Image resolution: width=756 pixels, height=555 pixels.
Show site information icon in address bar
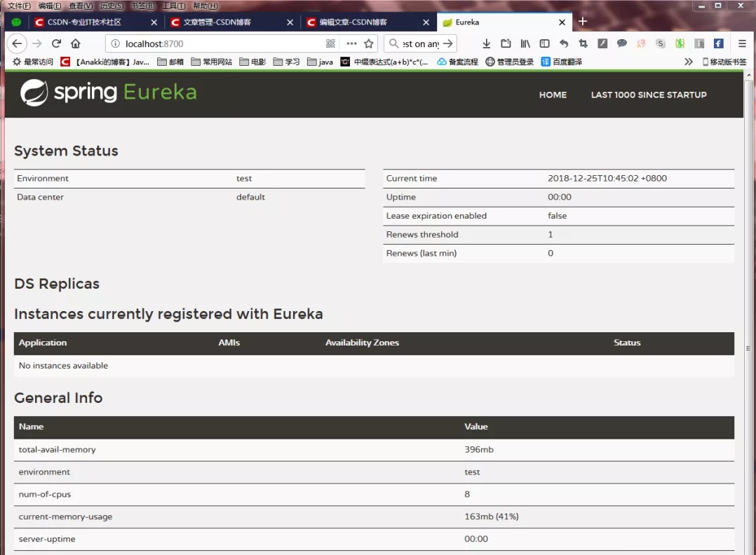[115, 44]
